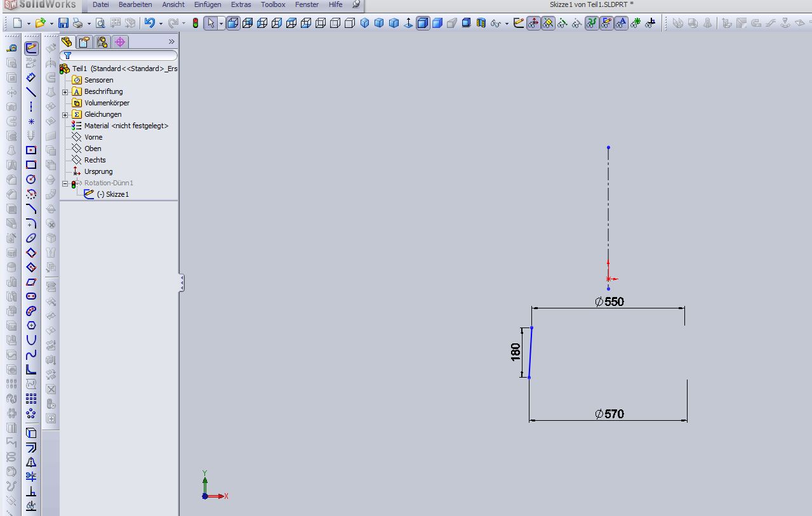Screen dimensions: 812x516
Task: Open the Bearbeiten menu
Action: [135, 4]
